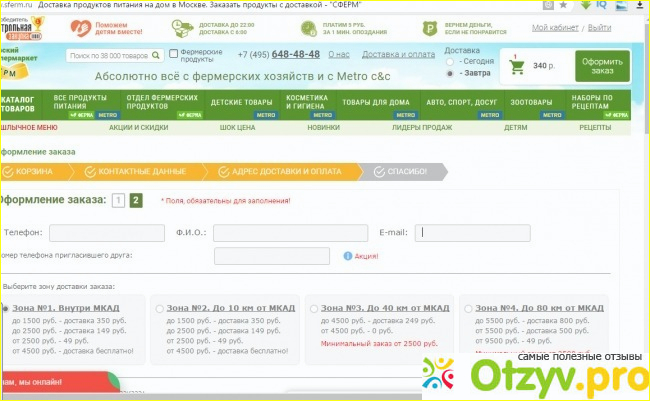Click the green clock late-payment icon

[308, 28]
